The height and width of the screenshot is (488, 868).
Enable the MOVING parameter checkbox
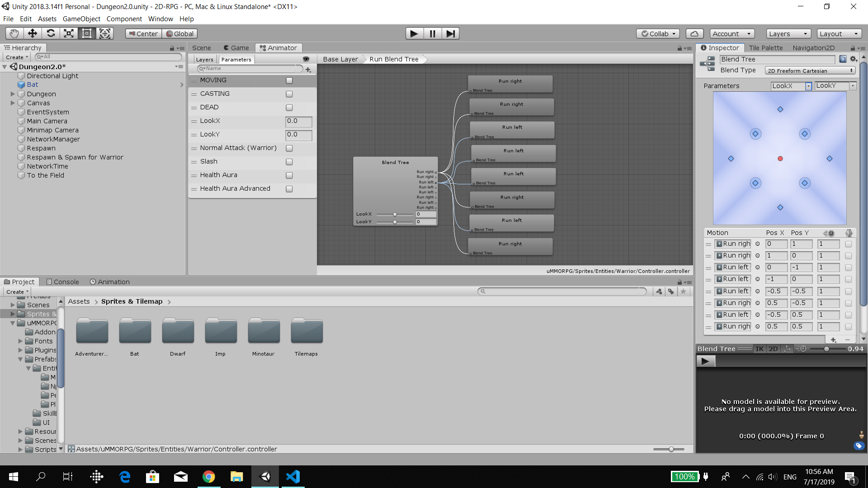click(x=289, y=80)
